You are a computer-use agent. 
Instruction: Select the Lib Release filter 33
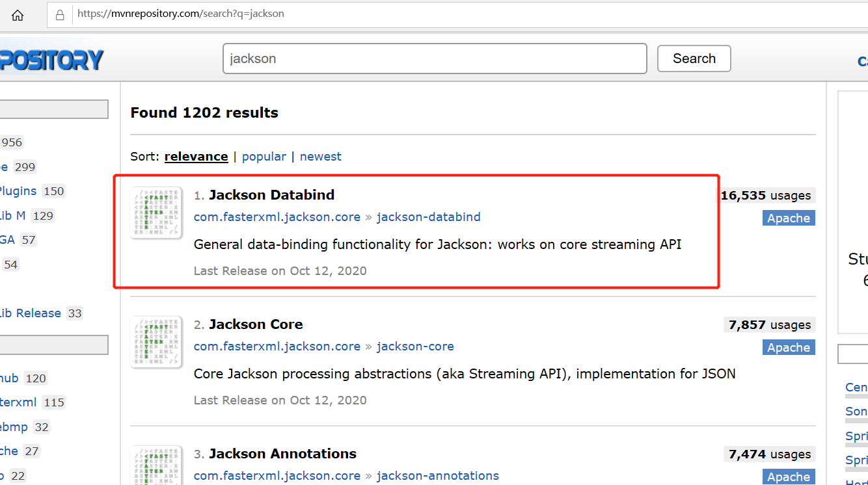click(42, 313)
